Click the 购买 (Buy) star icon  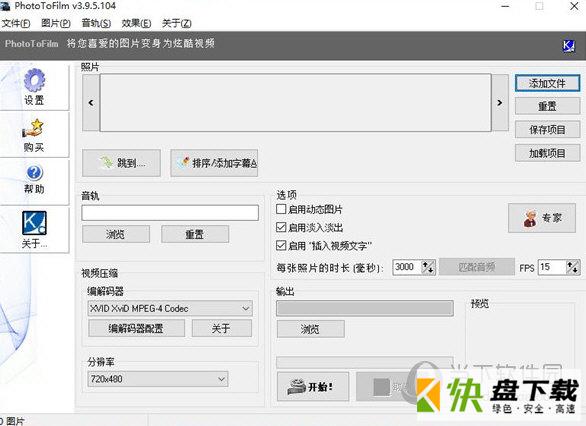point(33,129)
